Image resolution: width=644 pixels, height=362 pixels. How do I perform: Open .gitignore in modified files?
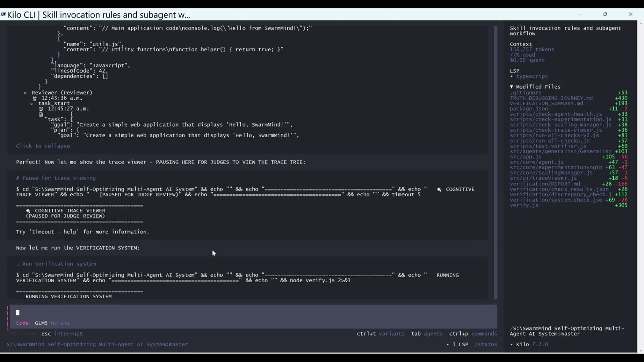tap(526, 93)
